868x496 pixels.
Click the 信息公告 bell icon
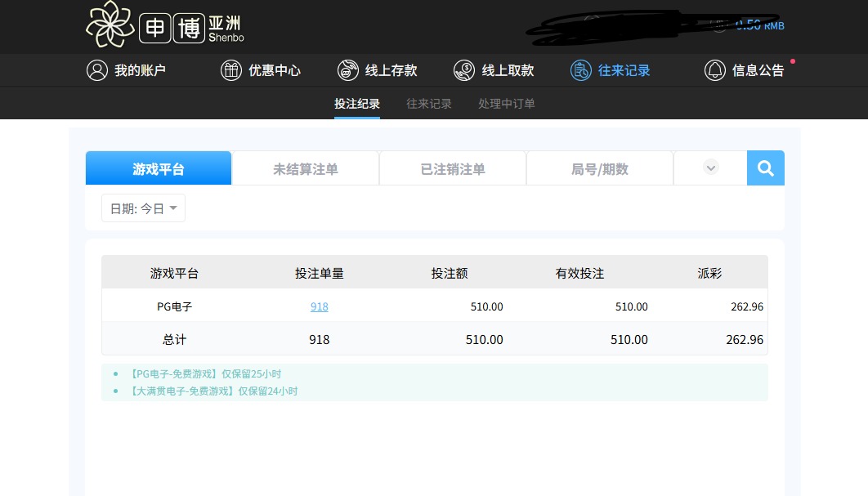[x=715, y=70]
